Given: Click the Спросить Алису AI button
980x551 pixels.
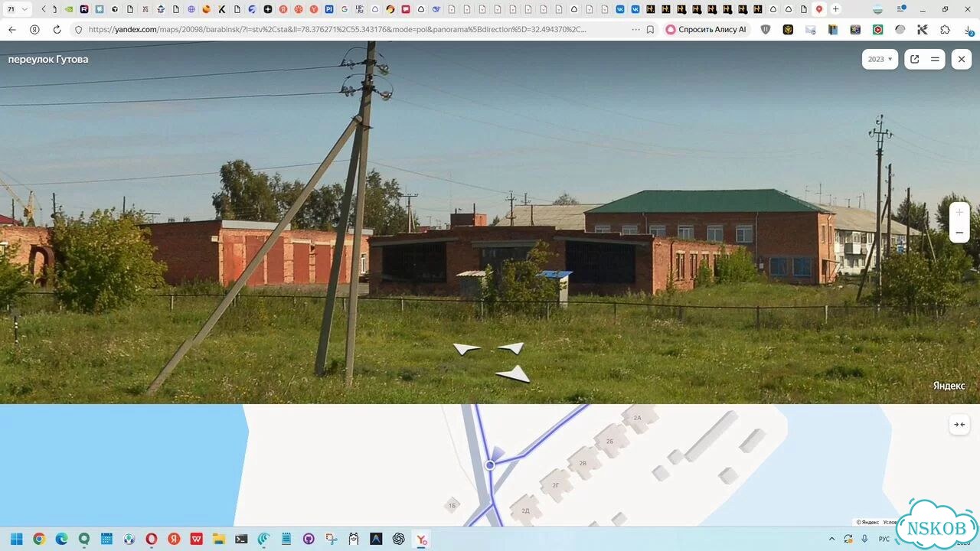Looking at the screenshot, I should pyautogui.click(x=705, y=29).
